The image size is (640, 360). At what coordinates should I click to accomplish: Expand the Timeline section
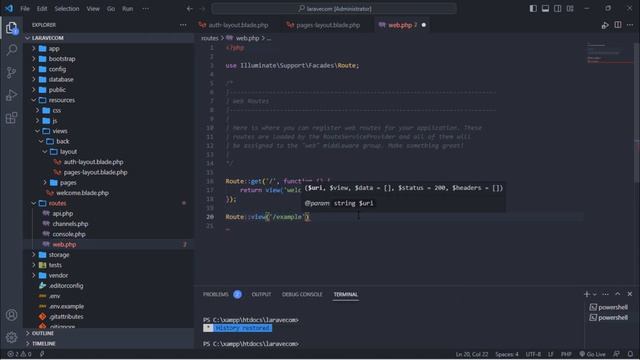coord(109,344)
